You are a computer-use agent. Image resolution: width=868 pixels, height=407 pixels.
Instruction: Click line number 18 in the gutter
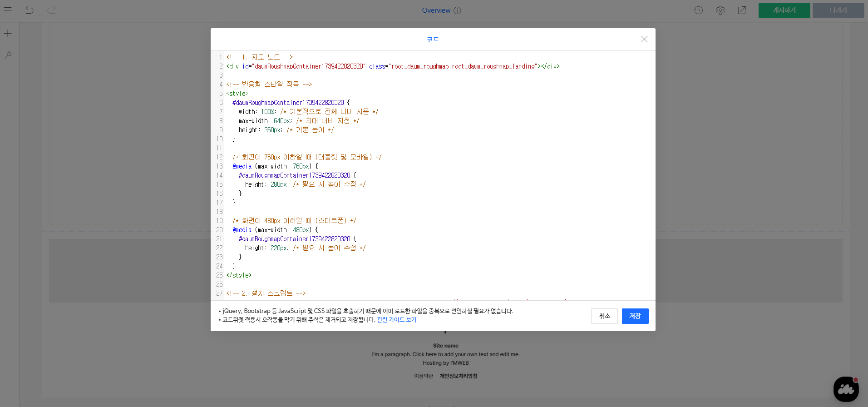point(219,212)
